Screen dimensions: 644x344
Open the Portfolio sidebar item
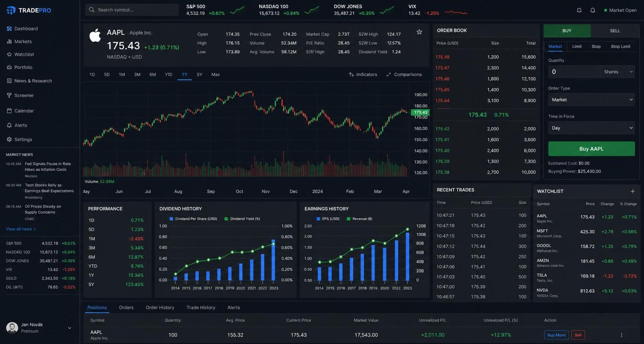click(x=20, y=67)
